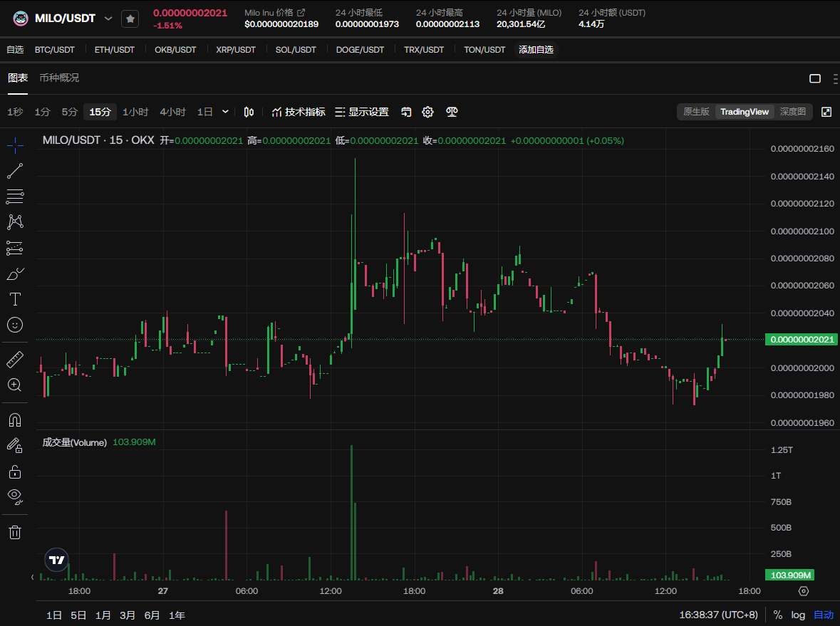Image resolution: width=840 pixels, height=626 pixels.
Task: Open the emoji icons tool
Action: 15,325
